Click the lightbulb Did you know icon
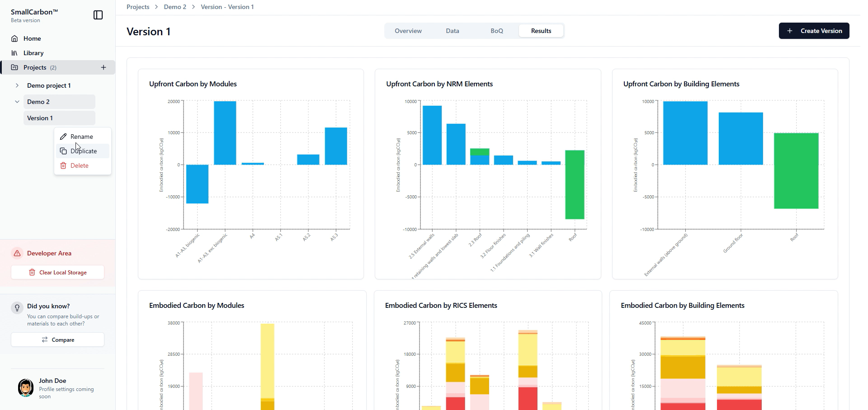The width and height of the screenshot is (868, 410). (17, 308)
